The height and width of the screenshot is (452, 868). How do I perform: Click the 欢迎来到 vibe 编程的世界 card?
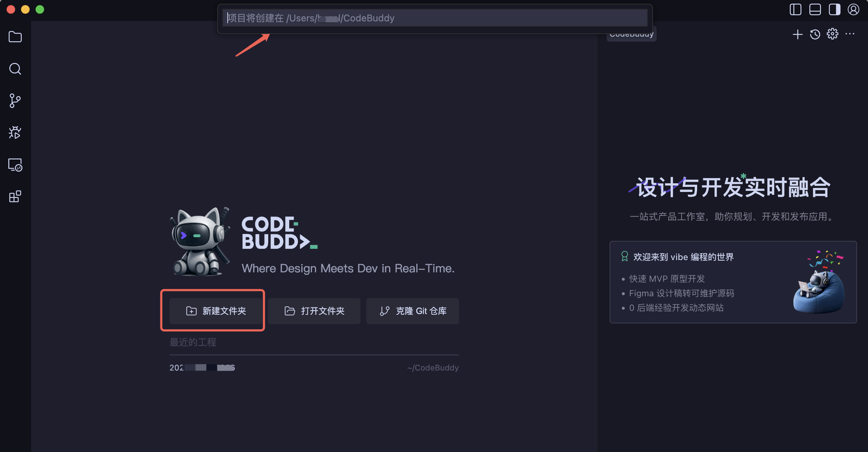[x=733, y=282]
